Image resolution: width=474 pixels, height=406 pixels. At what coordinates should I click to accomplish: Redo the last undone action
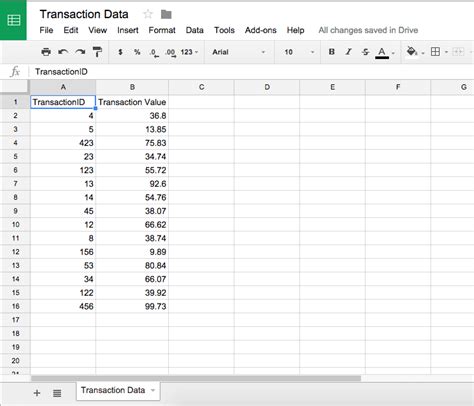80,52
